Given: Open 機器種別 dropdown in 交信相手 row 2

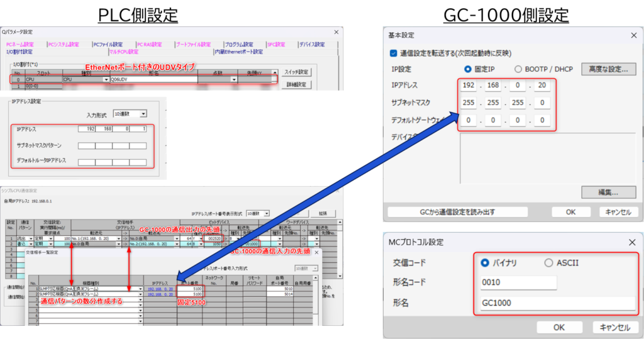Looking at the screenshot, I should click(140, 294).
